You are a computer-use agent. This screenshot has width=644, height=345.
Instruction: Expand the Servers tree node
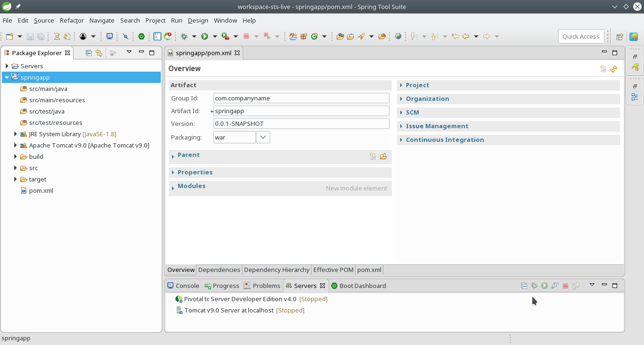point(7,66)
